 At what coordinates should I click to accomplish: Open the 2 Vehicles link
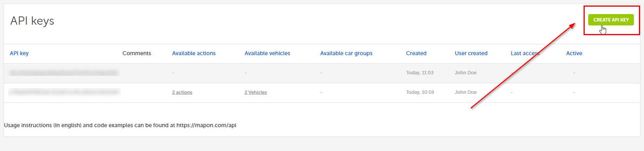click(255, 92)
